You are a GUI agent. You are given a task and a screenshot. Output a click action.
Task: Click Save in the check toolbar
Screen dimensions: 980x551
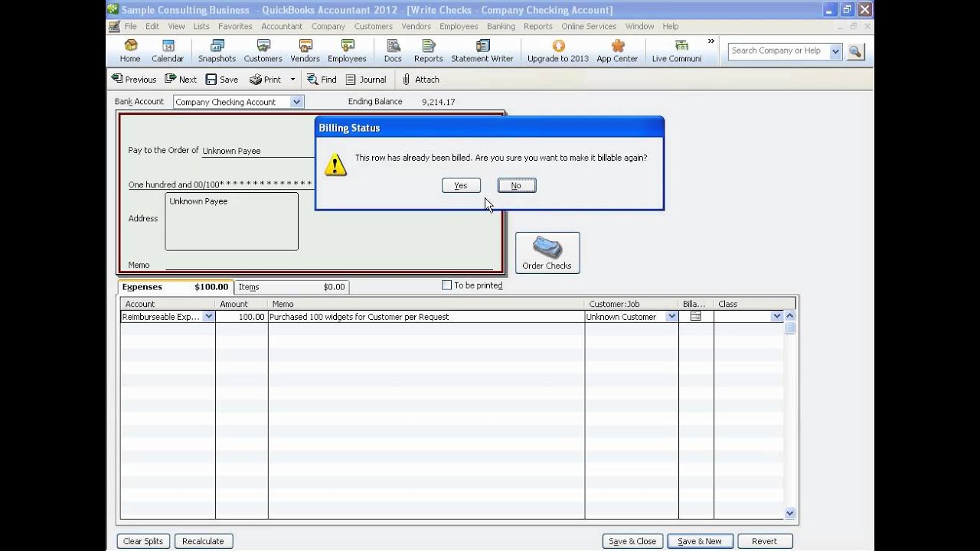pos(221,79)
